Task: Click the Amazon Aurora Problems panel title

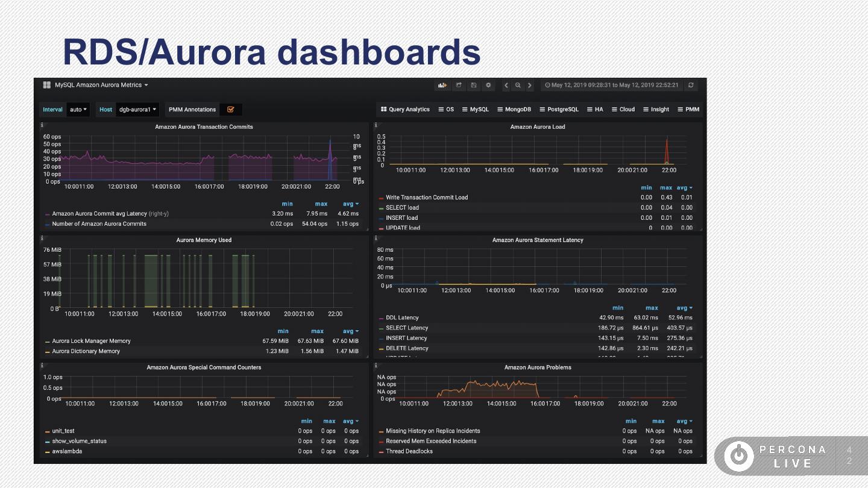Action: [x=538, y=368]
